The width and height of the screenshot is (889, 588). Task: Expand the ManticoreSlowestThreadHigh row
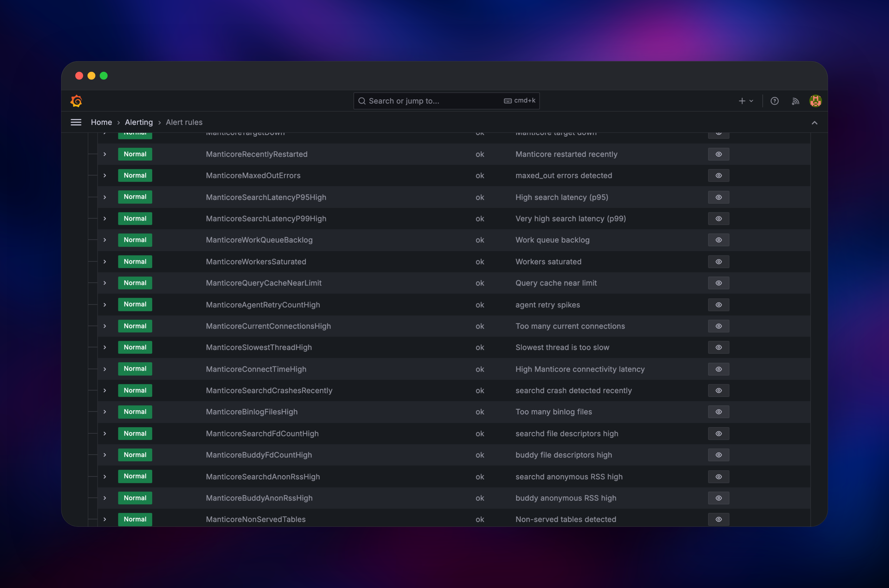105,347
